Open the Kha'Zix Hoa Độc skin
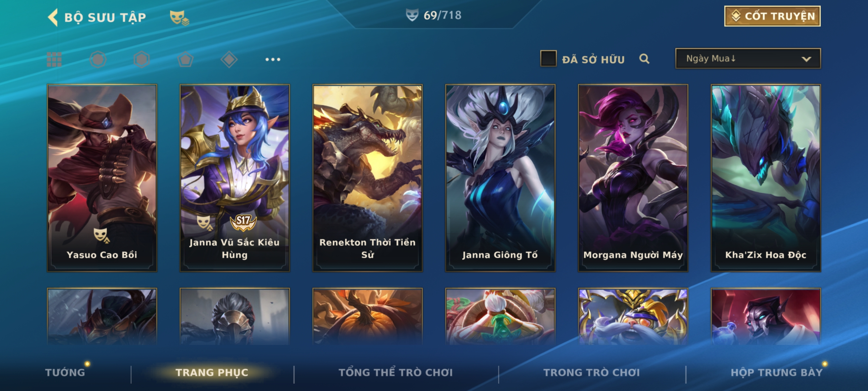The height and width of the screenshot is (391, 868). click(x=766, y=178)
